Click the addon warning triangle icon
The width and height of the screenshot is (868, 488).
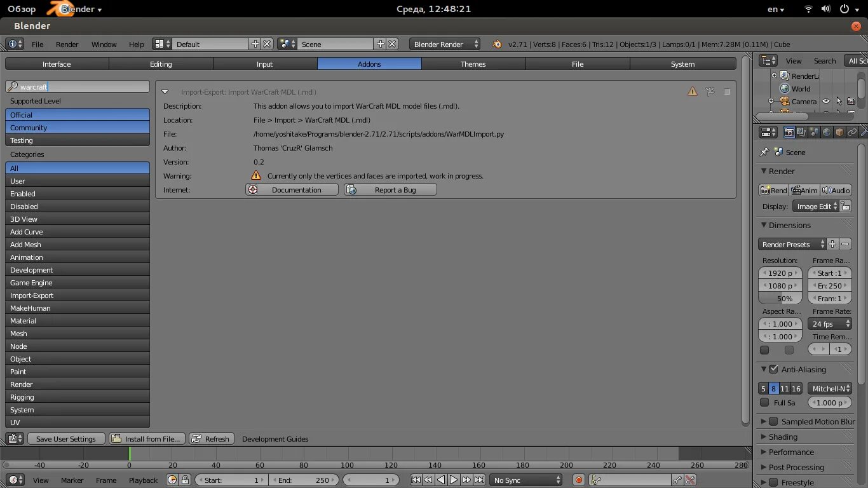693,91
